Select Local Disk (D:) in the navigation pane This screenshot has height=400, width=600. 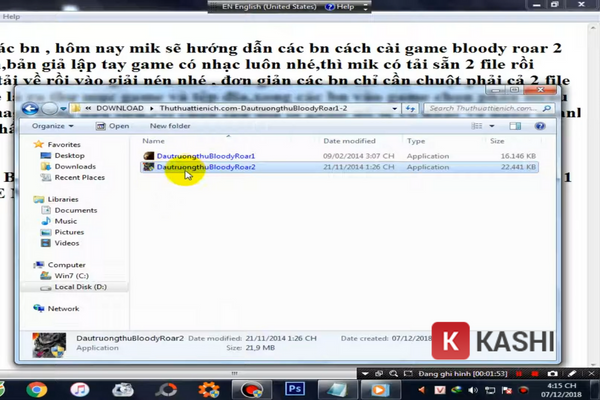79,287
